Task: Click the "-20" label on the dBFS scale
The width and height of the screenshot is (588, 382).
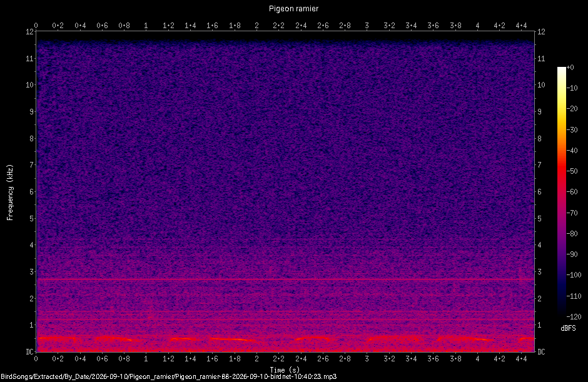Action: coord(572,109)
